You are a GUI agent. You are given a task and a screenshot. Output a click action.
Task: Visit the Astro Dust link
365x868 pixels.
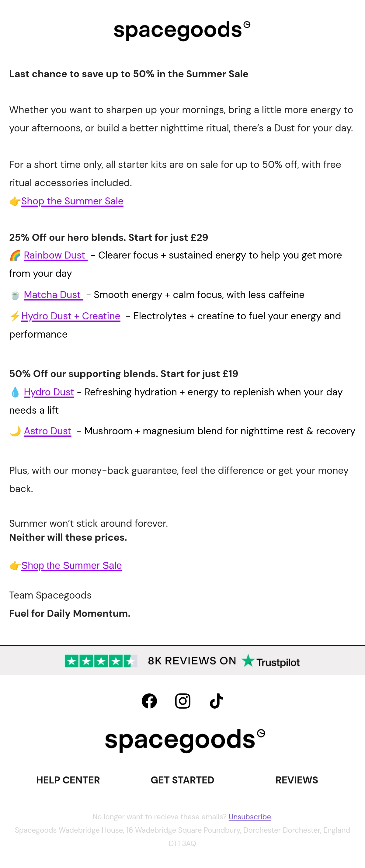point(47,431)
